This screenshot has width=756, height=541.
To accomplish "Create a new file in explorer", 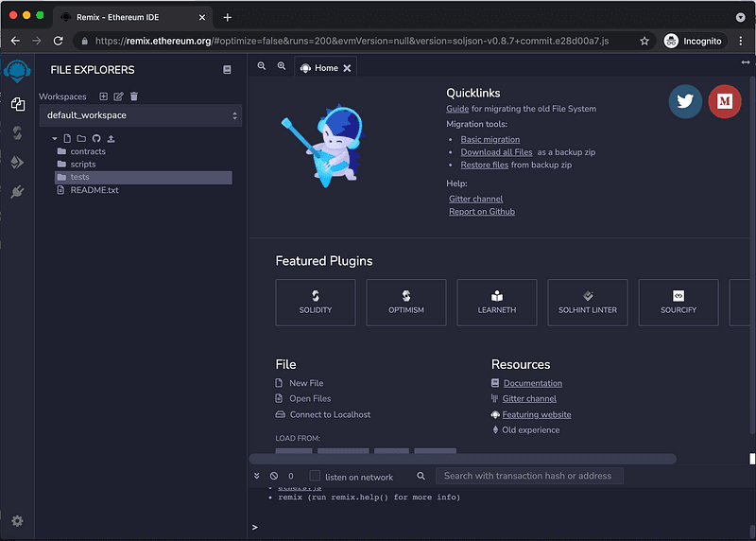I will (67, 138).
